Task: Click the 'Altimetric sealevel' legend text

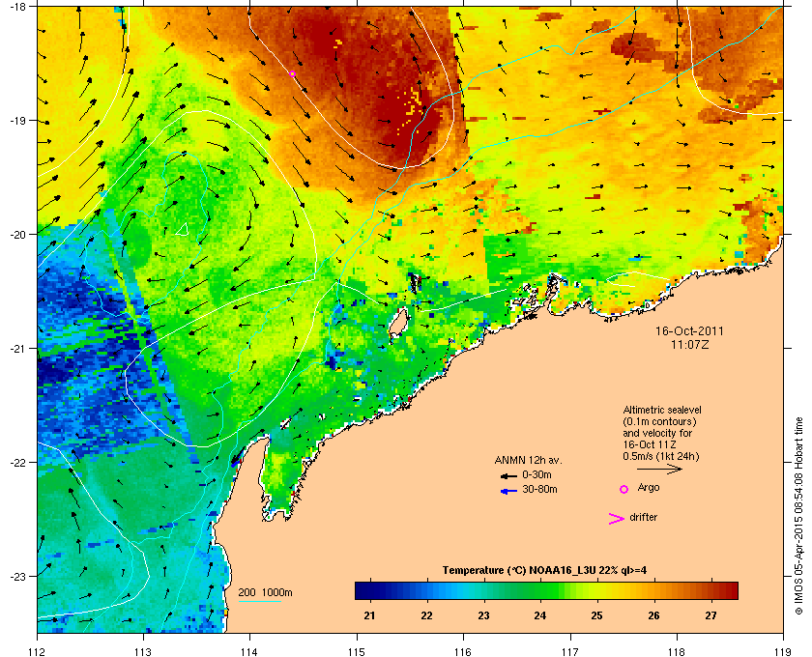Action: coord(662,410)
